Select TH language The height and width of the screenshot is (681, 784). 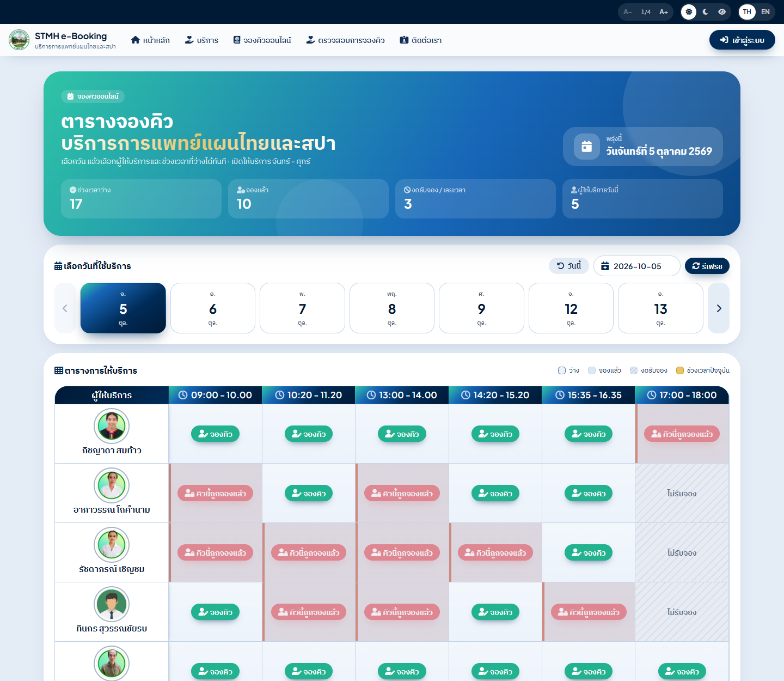click(x=747, y=12)
